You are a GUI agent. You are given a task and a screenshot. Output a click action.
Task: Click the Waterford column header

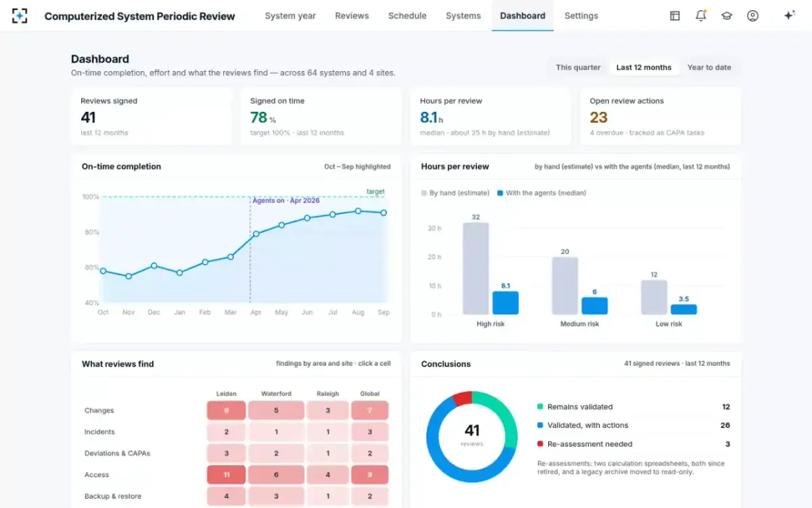coord(276,394)
